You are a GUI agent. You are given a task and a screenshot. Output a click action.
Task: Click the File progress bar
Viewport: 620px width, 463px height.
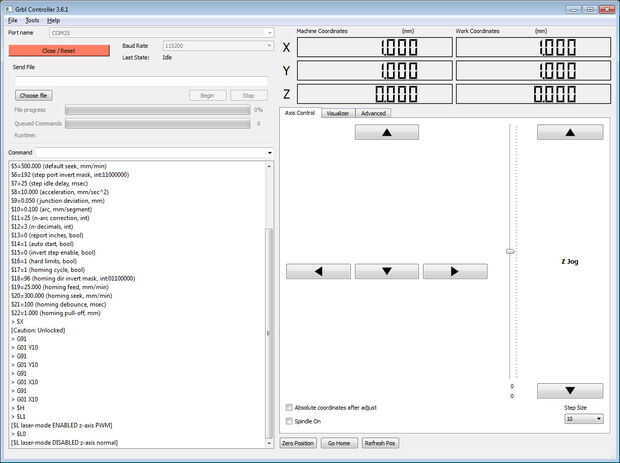coord(158,110)
